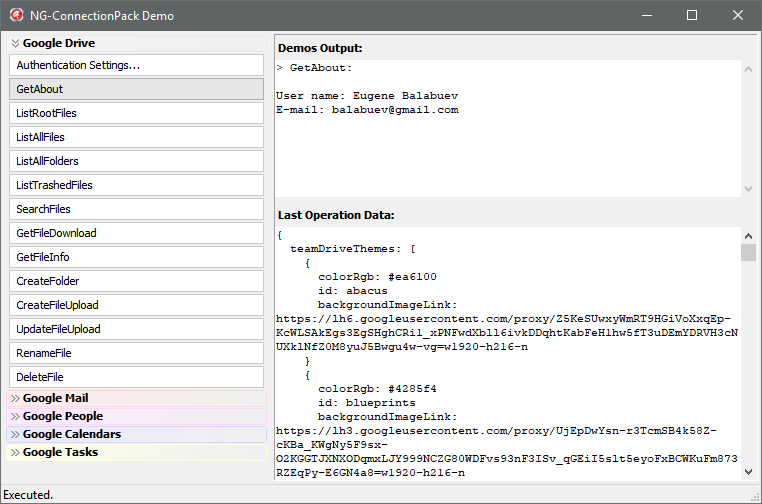Run the DeleteFile demo
Viewport: 762px width, 504px height.
[137, 377]
